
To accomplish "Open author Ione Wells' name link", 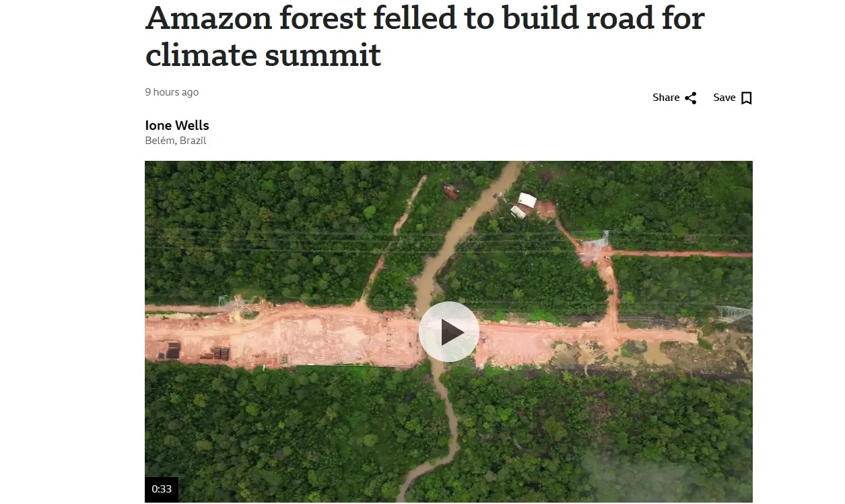I will click(x=177, y=125).
